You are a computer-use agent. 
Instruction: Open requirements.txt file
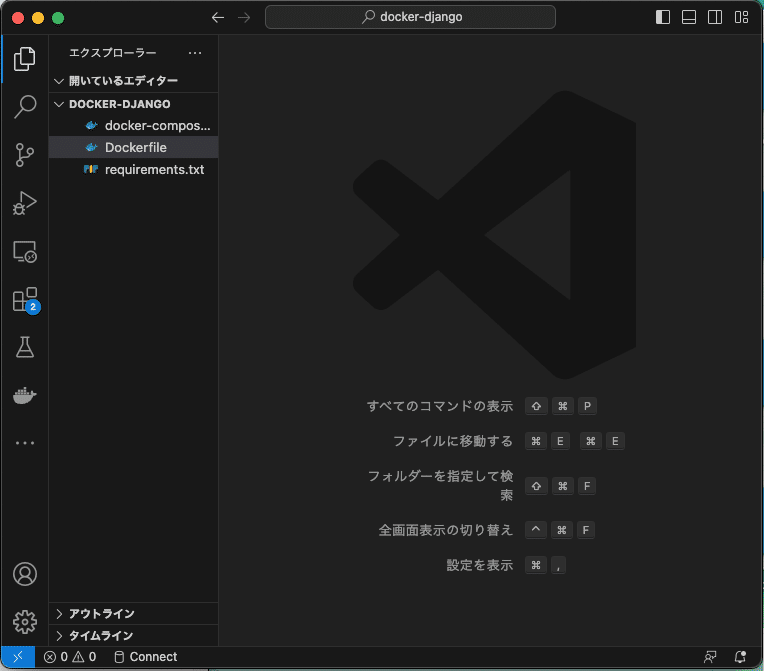[134, 169]
